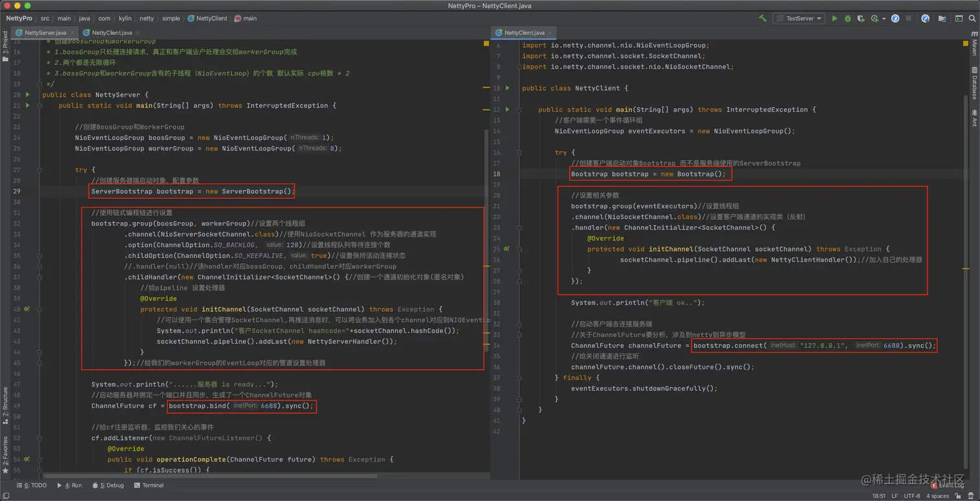Viewport: 980px width, 501px height.
Task: Click the 18:51 cursor position indicator
Action: [879, 496]
